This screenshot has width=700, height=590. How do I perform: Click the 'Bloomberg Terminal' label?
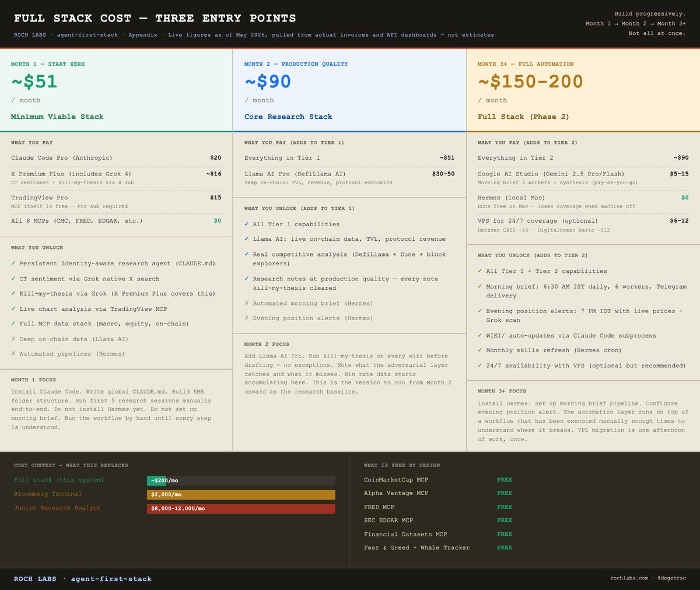pos(48,494)
